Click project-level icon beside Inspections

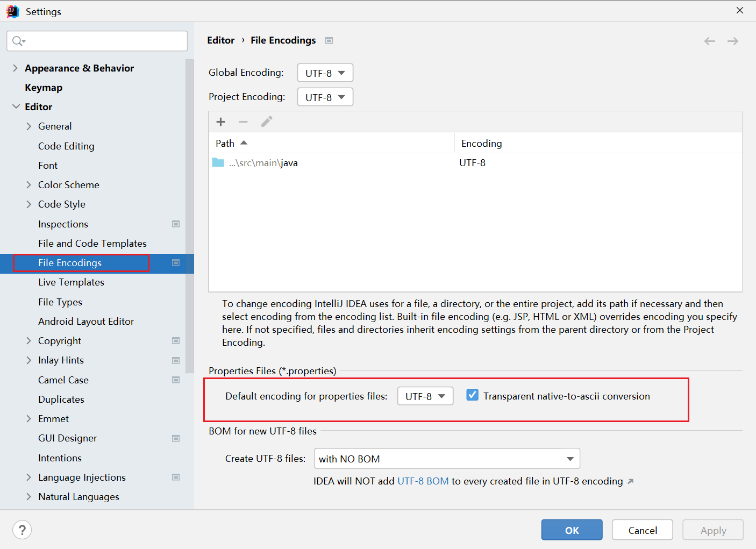176,224
